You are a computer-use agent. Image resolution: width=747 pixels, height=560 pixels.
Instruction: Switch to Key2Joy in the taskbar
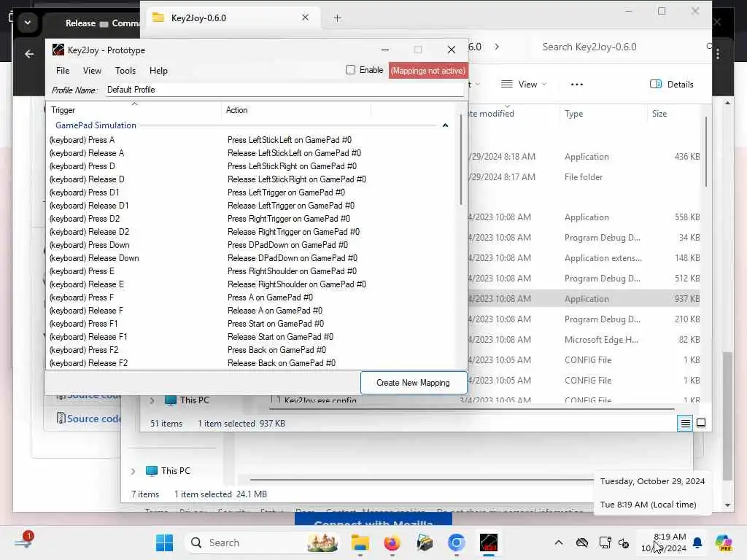tap(489, 542)
